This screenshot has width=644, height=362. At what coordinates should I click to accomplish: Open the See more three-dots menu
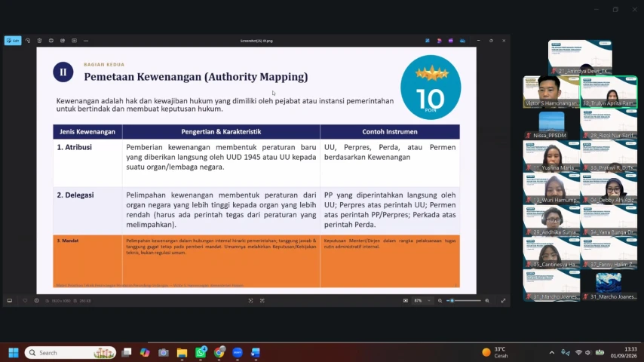coord(86,41)
